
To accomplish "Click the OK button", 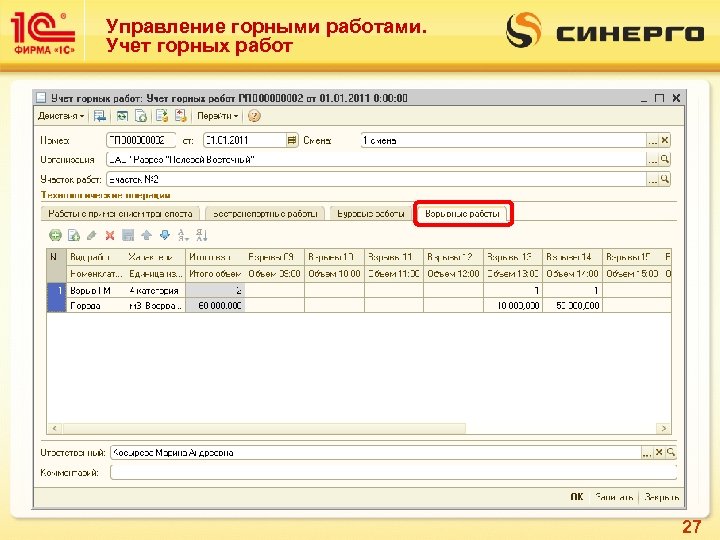I will click(577, 497).
